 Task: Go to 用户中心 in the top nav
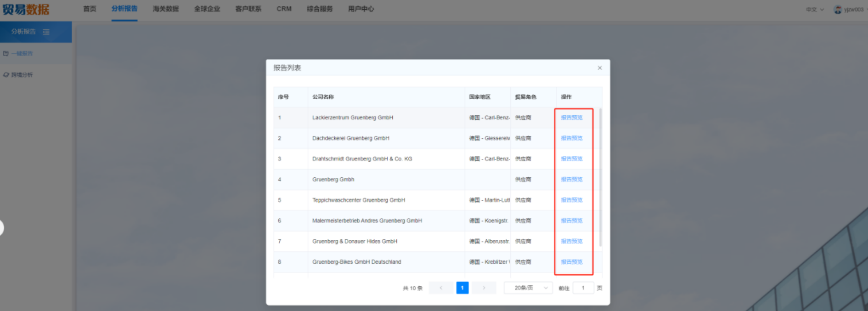pos(361,9)
